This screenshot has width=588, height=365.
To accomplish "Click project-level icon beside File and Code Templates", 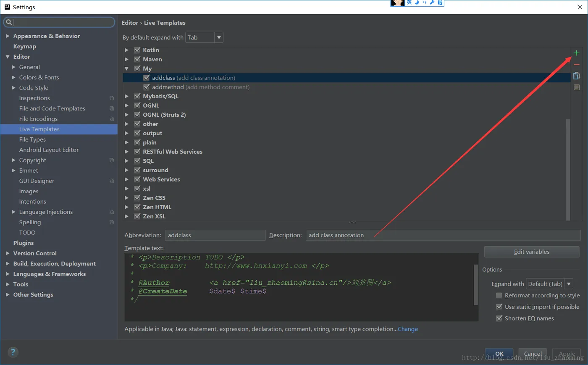I will coord(112,108).
